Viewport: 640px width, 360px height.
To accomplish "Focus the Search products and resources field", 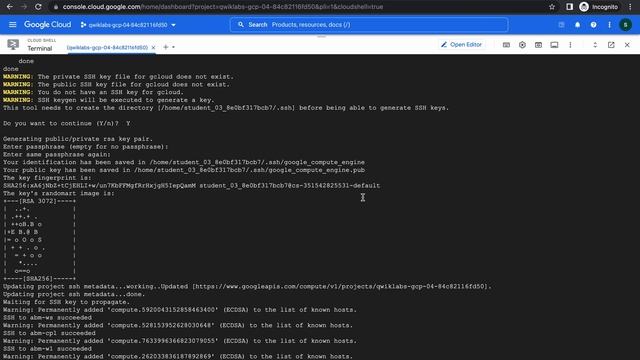I will (x=369, y=25).
